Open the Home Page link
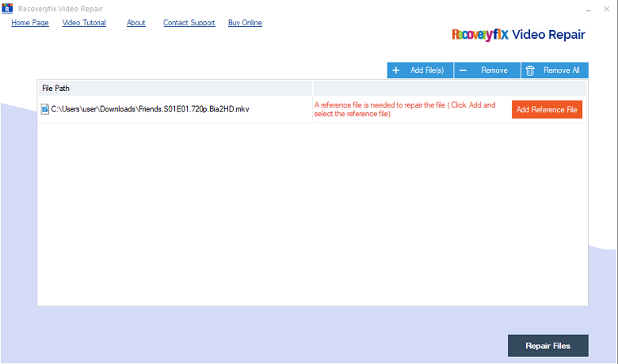This screenshot has width=618, height=364. [30, 23]
